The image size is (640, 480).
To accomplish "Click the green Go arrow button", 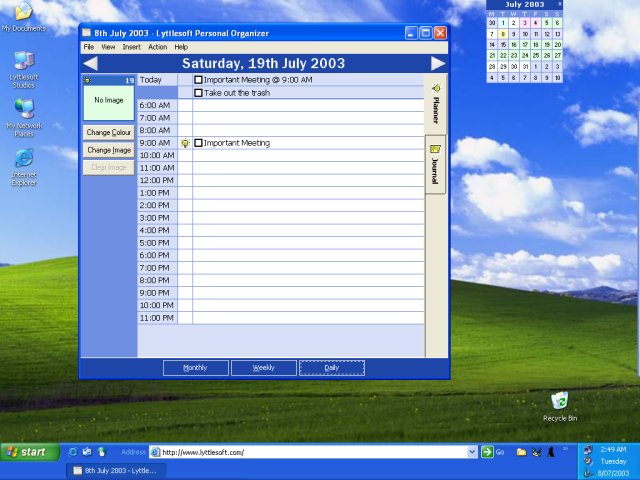I will click(487, 452).
